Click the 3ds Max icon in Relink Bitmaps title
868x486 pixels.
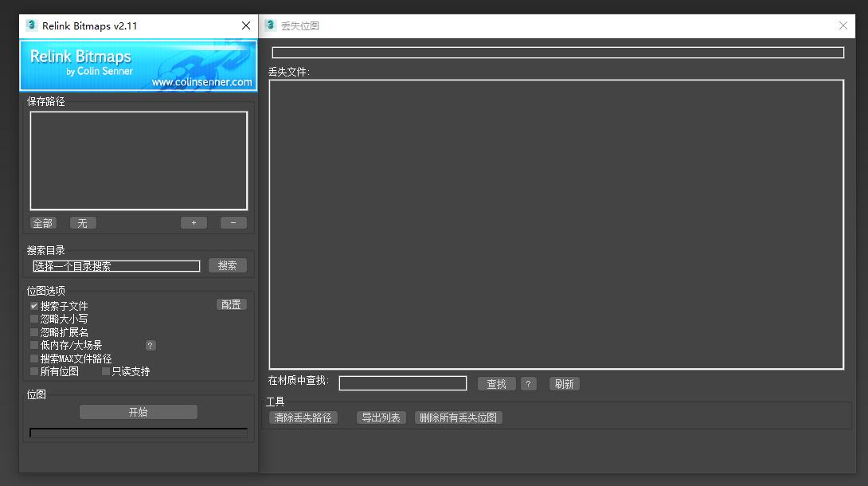(x=32, y=25)
